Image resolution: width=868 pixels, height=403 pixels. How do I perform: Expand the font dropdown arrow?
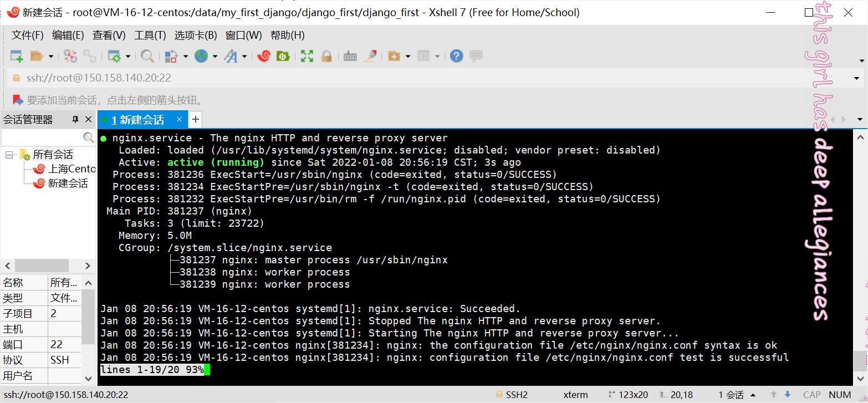point(244,56)
